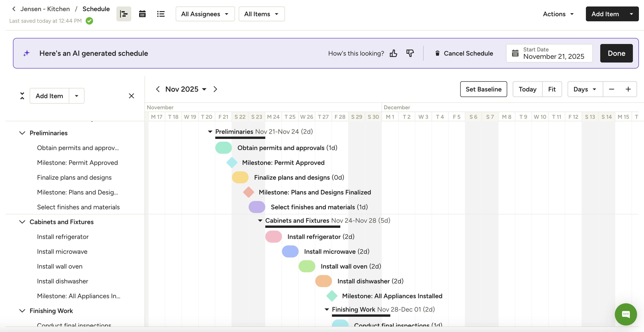Collapse Cabinets and Fixtures in sidebar
Image resolution: width=644 pixels, height=332 pixels.
tap(22, 222)
